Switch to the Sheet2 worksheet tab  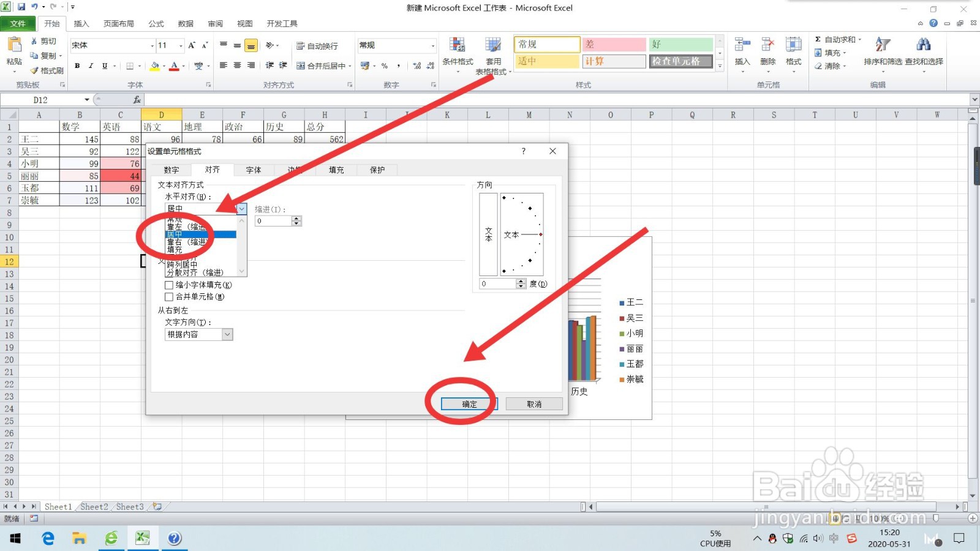pyautogui.click(x=94, y=507)
